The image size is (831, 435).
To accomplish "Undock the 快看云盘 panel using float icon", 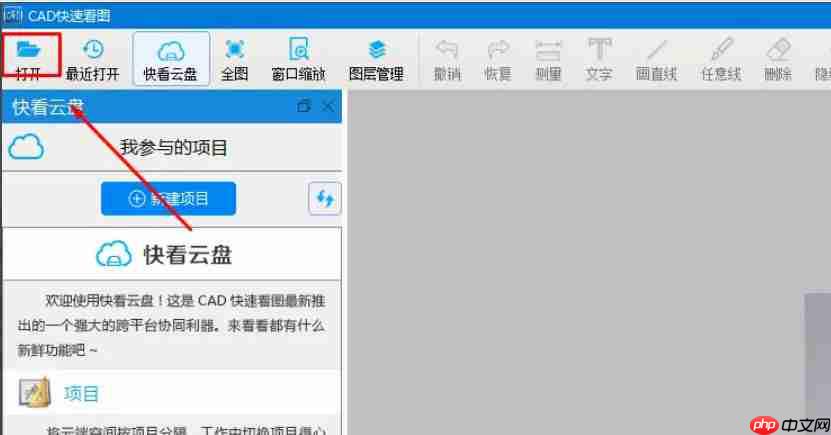I will coord(304,105).
